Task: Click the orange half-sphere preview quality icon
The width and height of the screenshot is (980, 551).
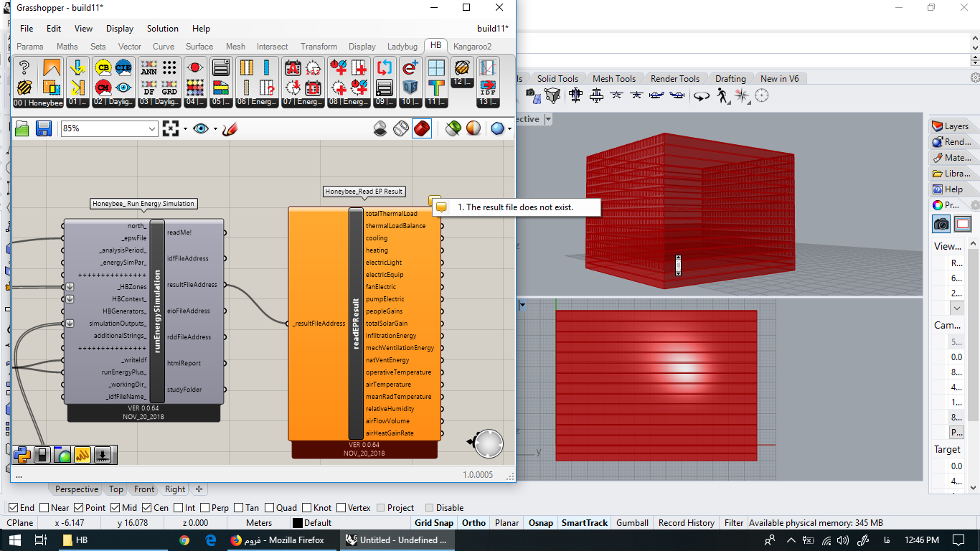Action: coord(473,128)
